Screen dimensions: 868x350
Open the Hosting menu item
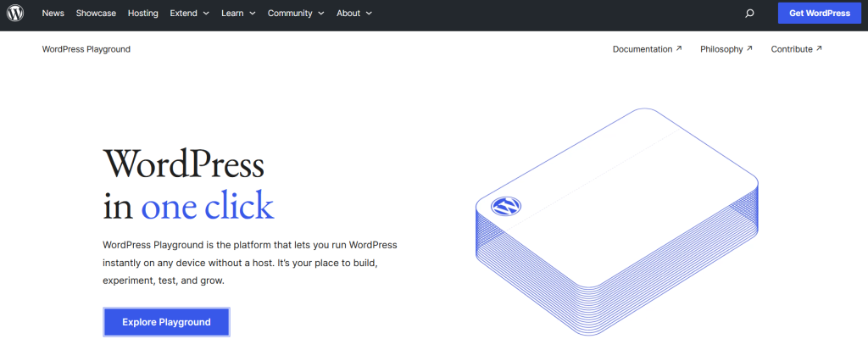click(x=142, y=14)
